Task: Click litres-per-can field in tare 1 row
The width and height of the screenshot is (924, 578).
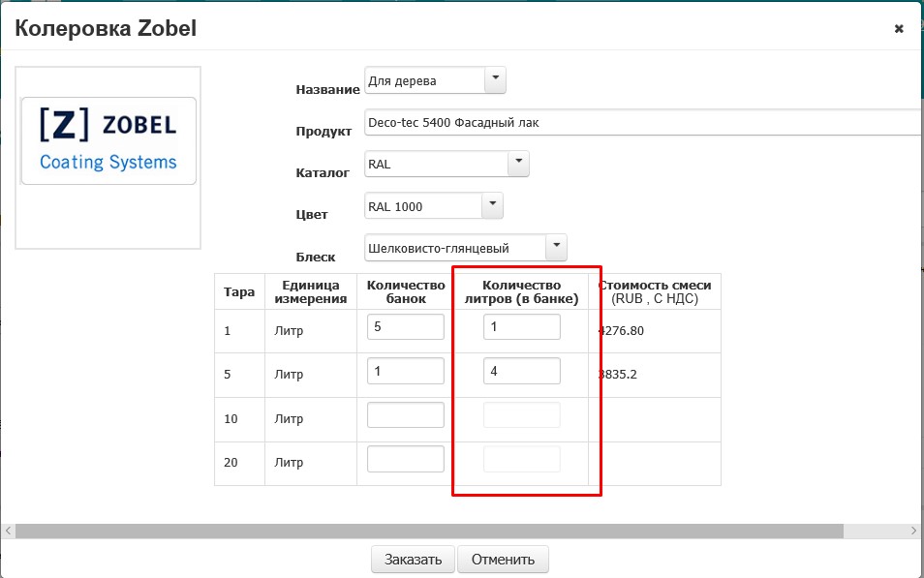Action: coord(521,327)
